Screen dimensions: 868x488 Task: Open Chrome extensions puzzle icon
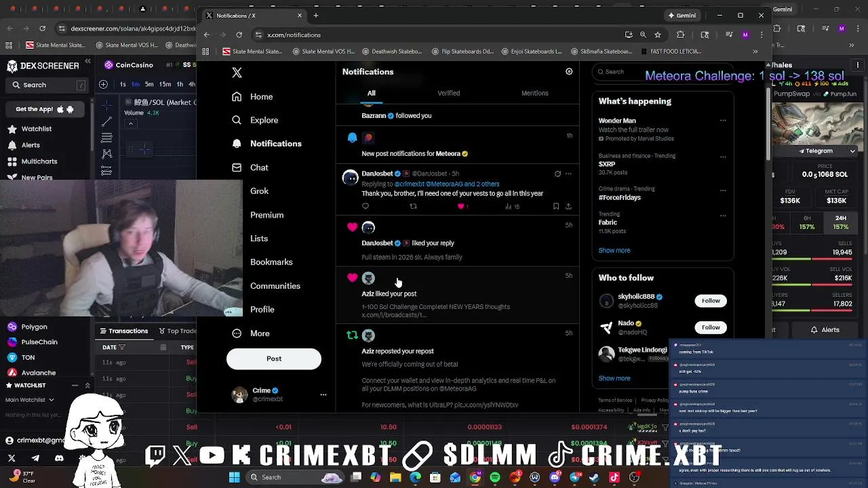680,35
